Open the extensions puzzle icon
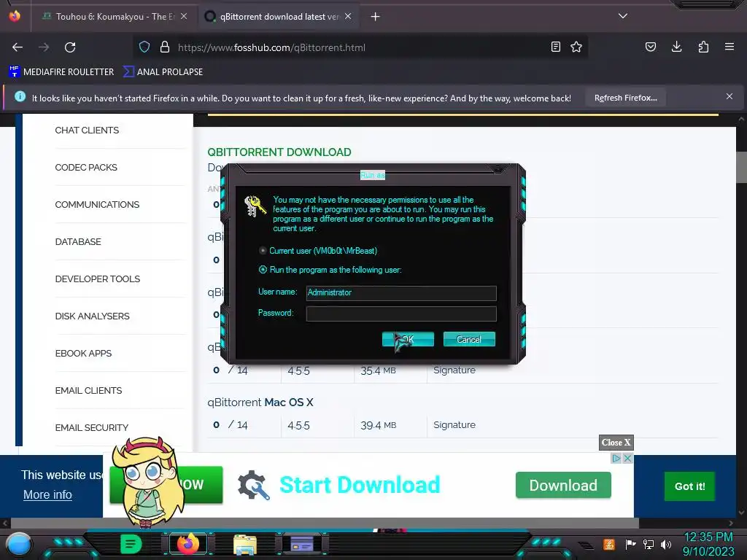The height and width of the screenshot is (560, 747). (x=703, y=47)
